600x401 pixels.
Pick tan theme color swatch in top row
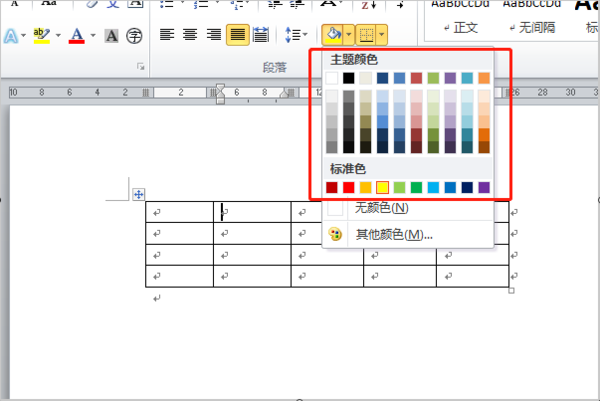pos(365,78)
